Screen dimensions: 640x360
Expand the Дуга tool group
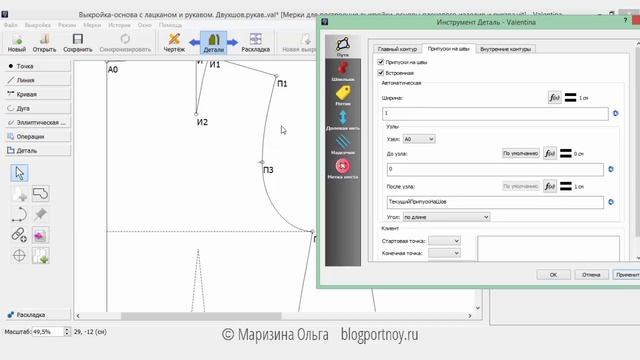point(38,108)
